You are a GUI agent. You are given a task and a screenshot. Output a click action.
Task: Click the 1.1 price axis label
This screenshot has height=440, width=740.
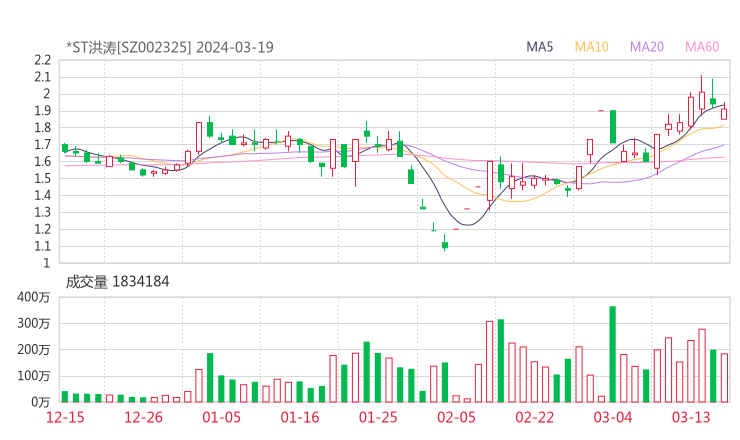click(x=42, y=246)
